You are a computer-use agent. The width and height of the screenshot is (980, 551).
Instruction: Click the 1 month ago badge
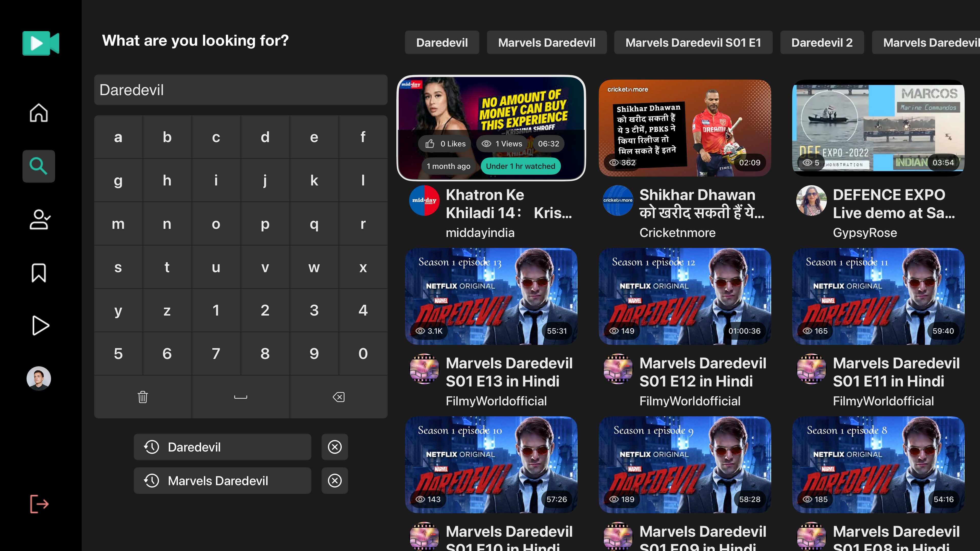click(x=448, y=166)
